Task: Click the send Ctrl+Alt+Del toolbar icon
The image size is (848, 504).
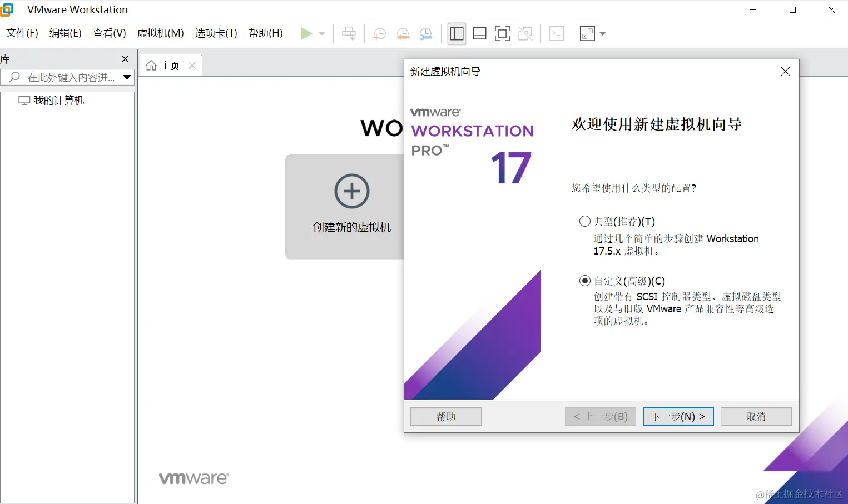Action: [x=349, y=33]
